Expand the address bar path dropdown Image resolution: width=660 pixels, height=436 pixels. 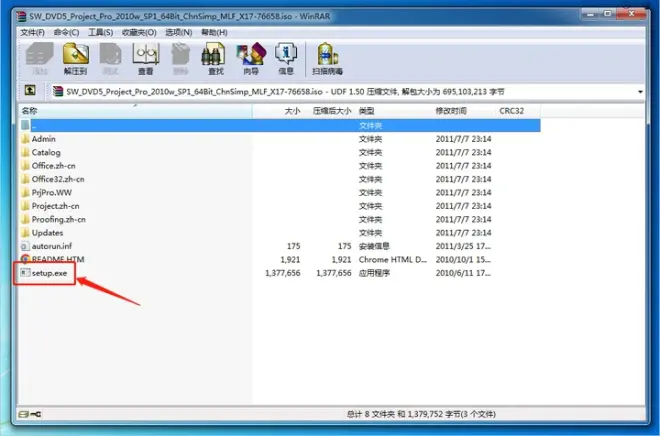(640, 92)
